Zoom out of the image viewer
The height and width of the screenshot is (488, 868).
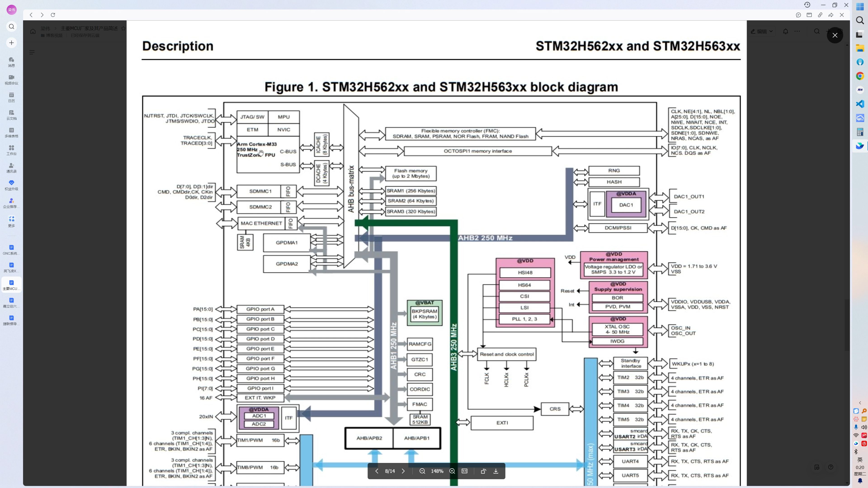pos(422,471)
